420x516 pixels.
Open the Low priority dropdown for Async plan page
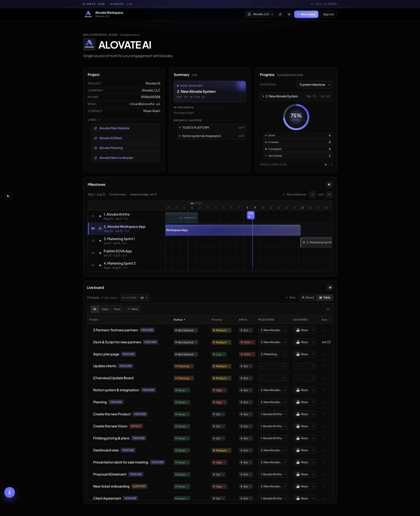pyautogui.click(x=219, y=354)
